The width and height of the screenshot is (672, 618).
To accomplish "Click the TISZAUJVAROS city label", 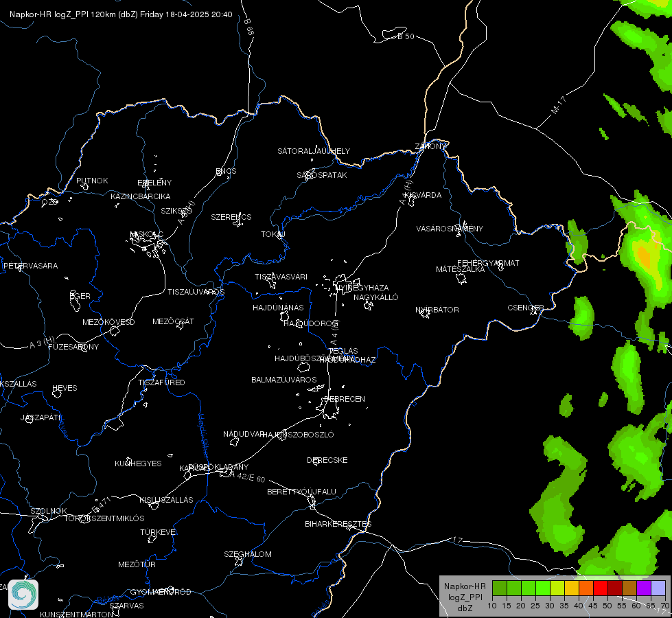I will pyautogui.click(x=196, y=292).
